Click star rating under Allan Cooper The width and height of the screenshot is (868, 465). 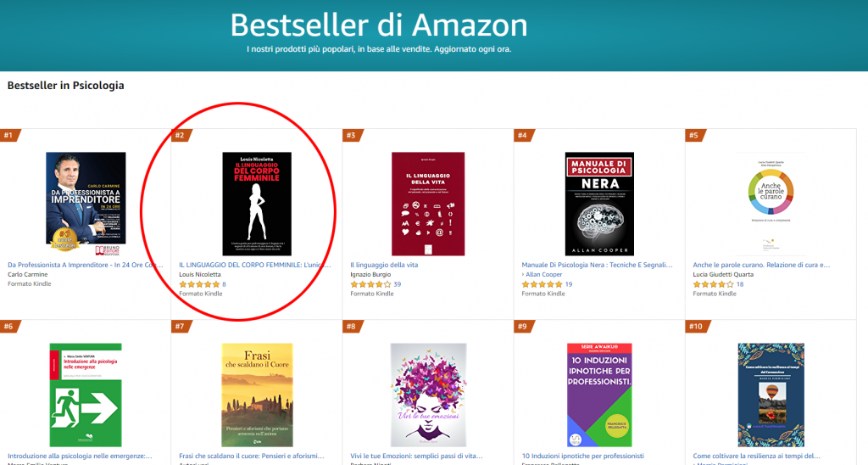coord(542,284)
